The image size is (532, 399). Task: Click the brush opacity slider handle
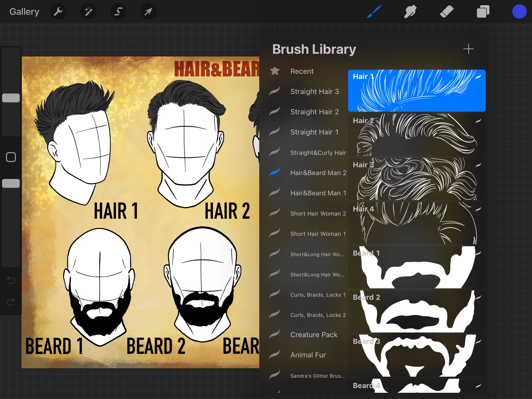(x=11, y=183)
